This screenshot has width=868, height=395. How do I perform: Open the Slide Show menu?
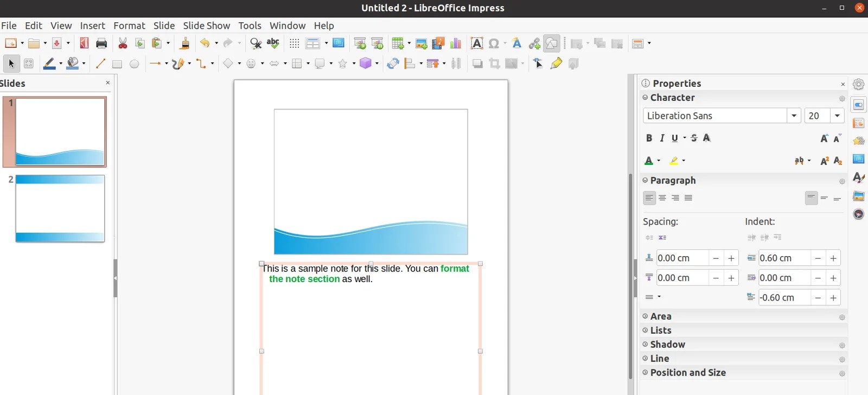(206, 26)
